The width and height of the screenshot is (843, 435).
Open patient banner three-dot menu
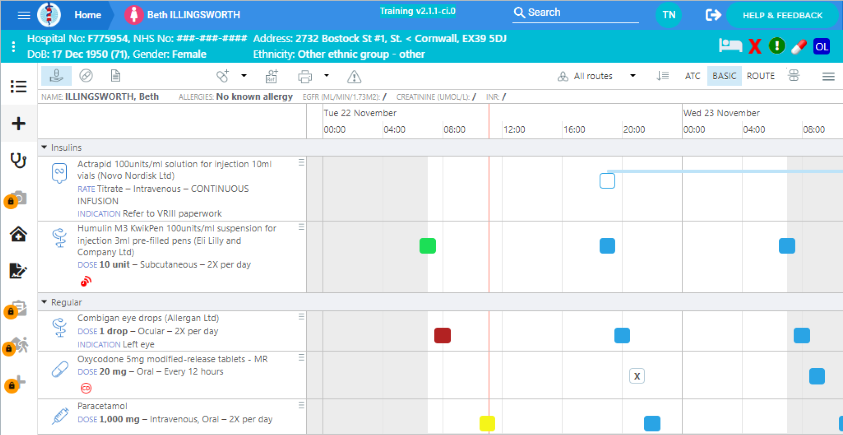point(13,46)
